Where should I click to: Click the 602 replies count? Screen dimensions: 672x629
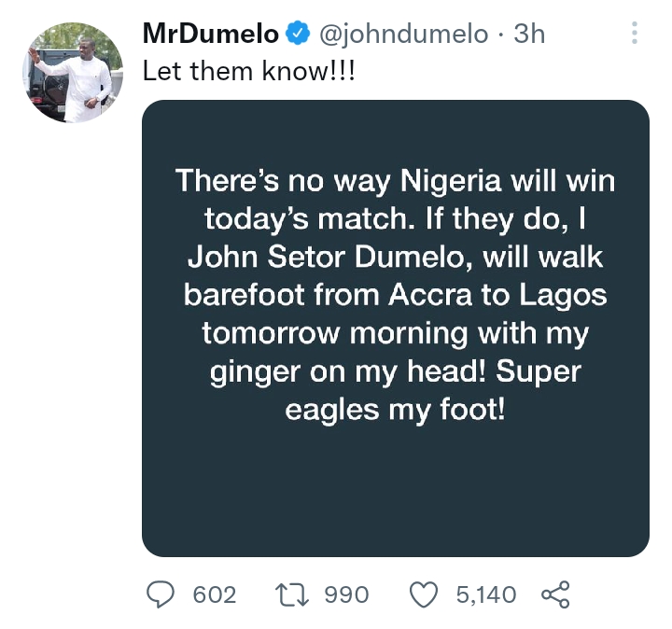214,594
